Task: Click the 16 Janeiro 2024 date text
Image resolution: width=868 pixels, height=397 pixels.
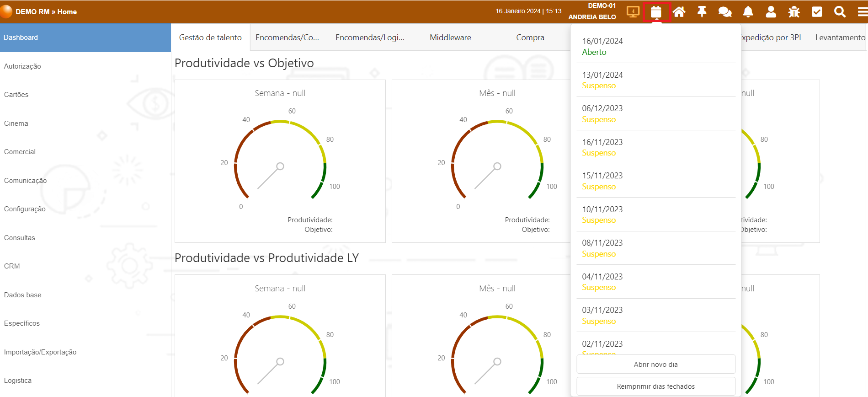Action: point(518,11)
